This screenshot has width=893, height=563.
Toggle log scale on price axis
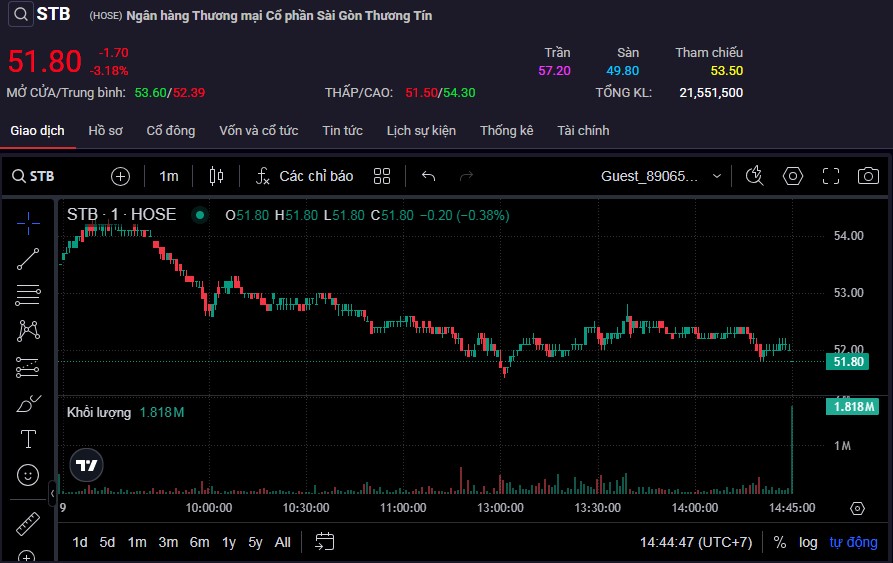click(808, 542)
